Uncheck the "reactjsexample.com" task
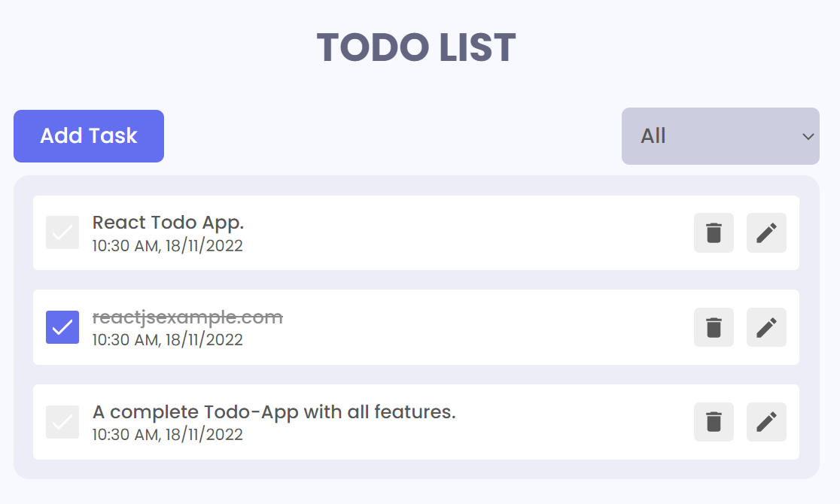Image resolution: width=840 pixels, height=504 pixels. [62, 327]
